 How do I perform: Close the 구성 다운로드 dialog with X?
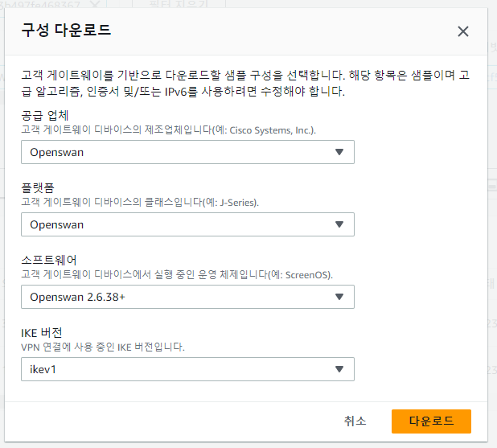(462, 31)
